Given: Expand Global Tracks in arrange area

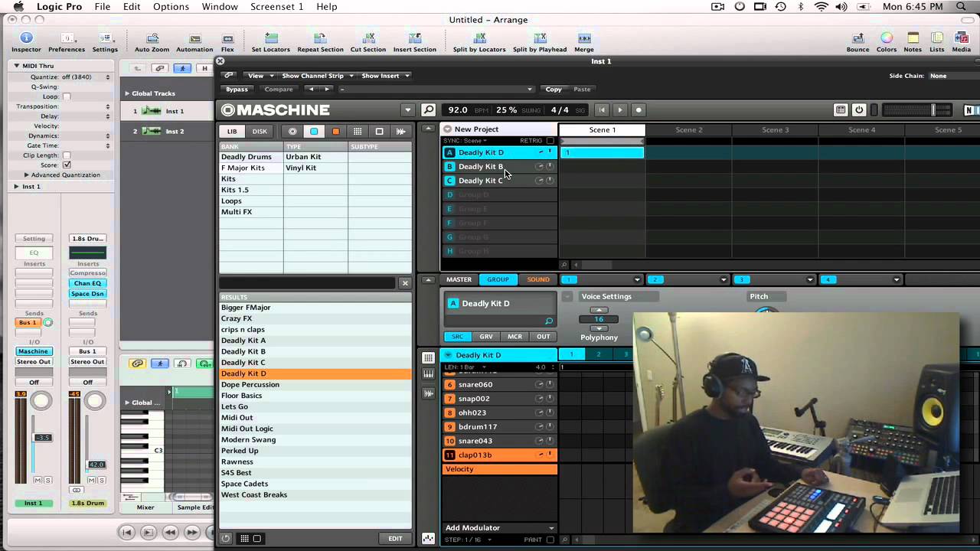Looking at the screenshot, I should point(127,93).
